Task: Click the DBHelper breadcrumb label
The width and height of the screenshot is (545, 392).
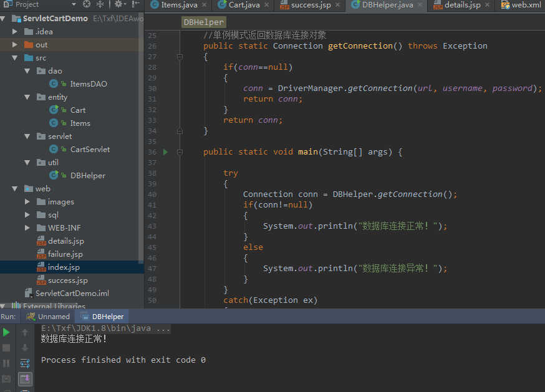Action: (x=204, y=22)
